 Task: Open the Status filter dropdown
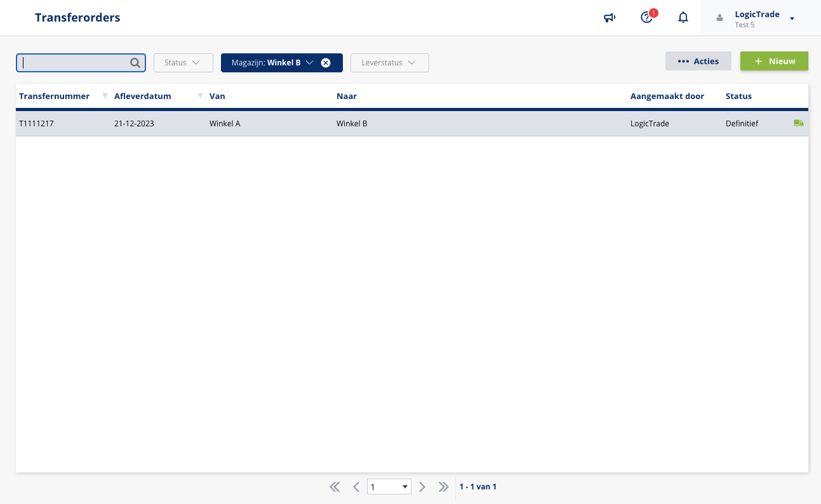click(183, 63)
